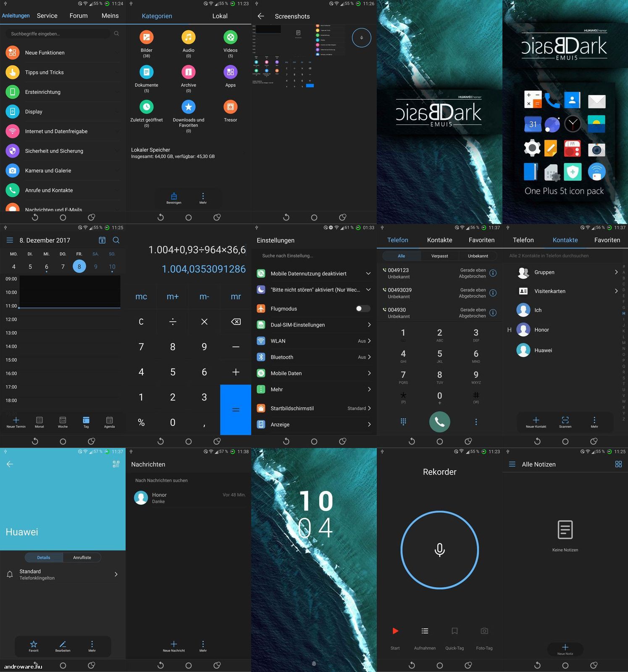Open Dual-SIM-Einstellungen chevron
628x672 pixels.
[369, 325]
